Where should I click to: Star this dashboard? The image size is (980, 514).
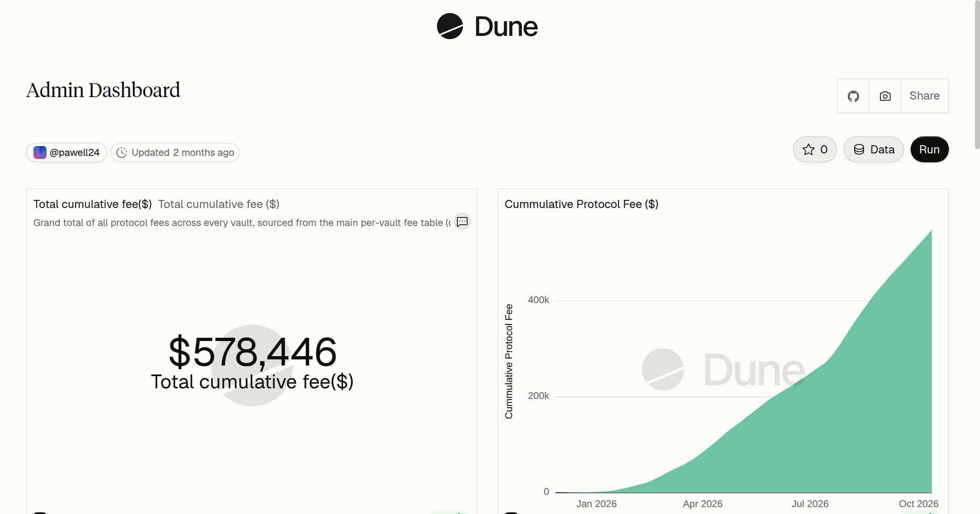coord(815,150)
